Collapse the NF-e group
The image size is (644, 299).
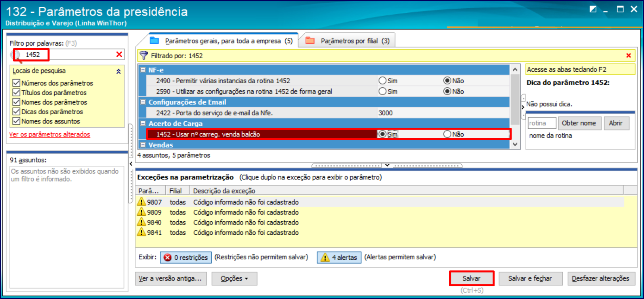point(143,70)
